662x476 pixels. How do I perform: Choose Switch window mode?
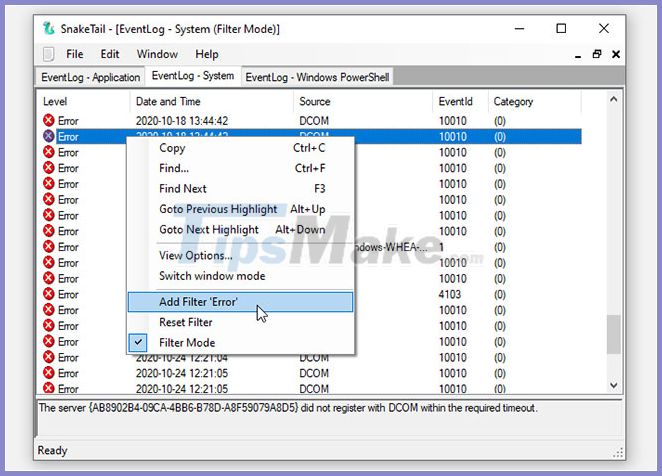click(241, 276)
